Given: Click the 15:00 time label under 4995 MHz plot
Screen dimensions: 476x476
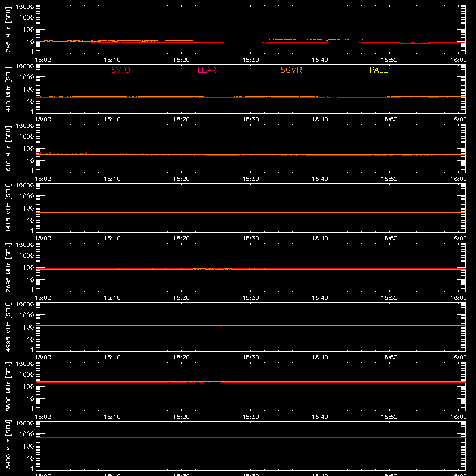Looking at the screenshot, I should click(43, 358).
